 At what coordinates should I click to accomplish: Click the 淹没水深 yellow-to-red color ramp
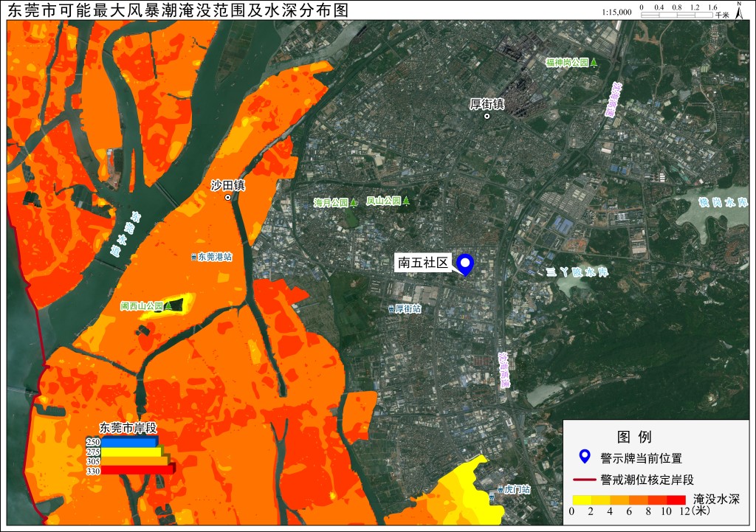[629, 500]
